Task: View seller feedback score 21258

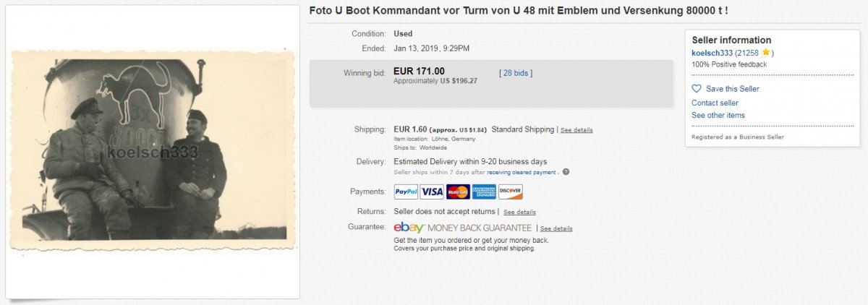Action: pyautogui.click(x=749, y=53)
